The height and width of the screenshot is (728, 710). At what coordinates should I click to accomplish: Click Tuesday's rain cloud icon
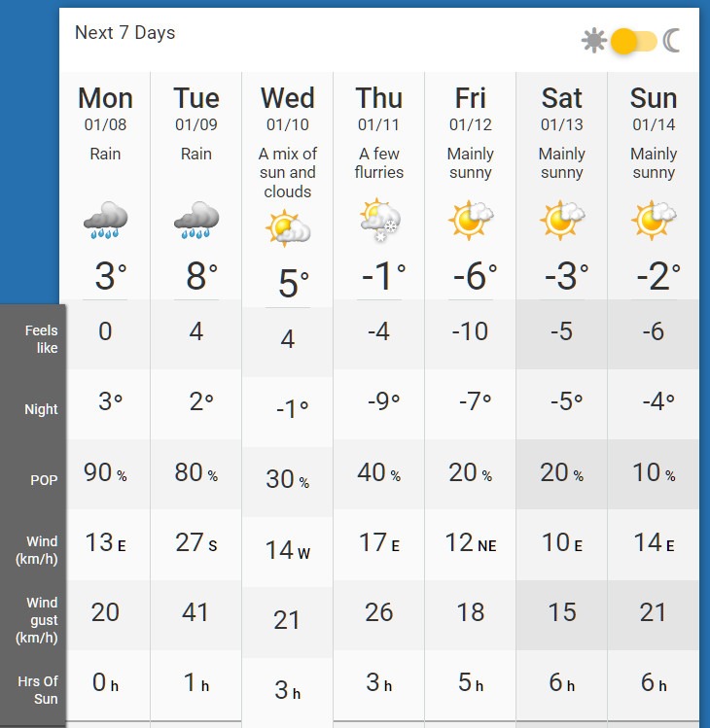196,221
